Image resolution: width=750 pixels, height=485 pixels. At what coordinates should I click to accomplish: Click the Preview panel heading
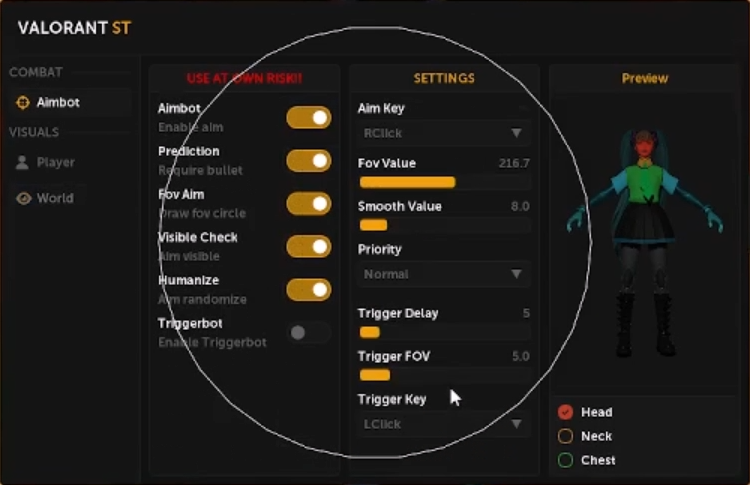pyautogui.click(x=645, y=78)
